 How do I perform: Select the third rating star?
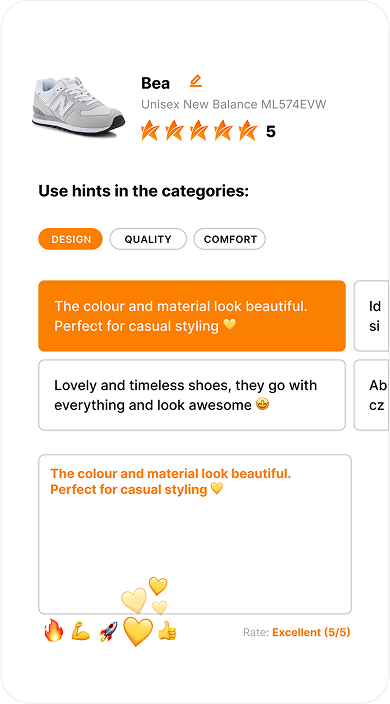coord(198,131)
